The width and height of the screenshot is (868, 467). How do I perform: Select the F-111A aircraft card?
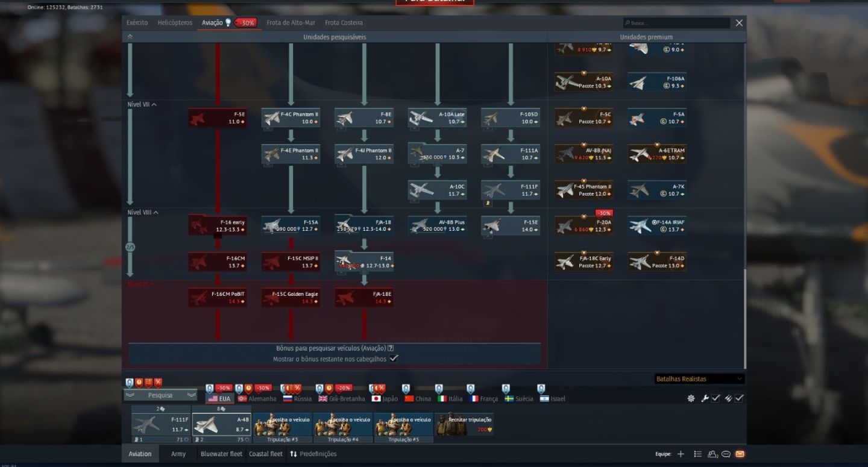click(x=511, y=154)
